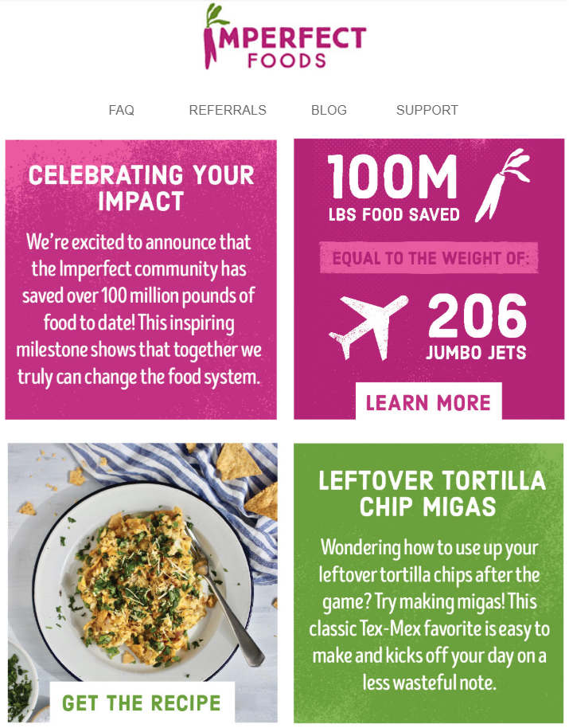The width and height of the screenshot is (569, 728).
Task: Navigate to the BLOG section
Action: [x=329, y=110]
